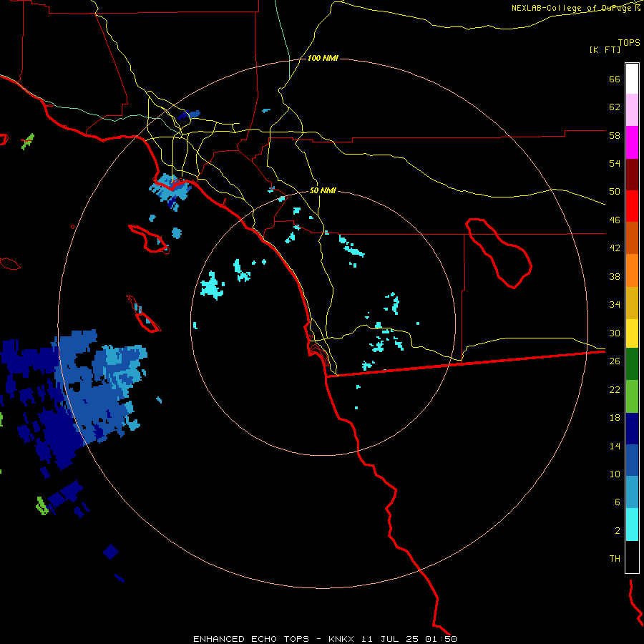
Task: Click the bright red legend swatch
Action: (632, 206)
